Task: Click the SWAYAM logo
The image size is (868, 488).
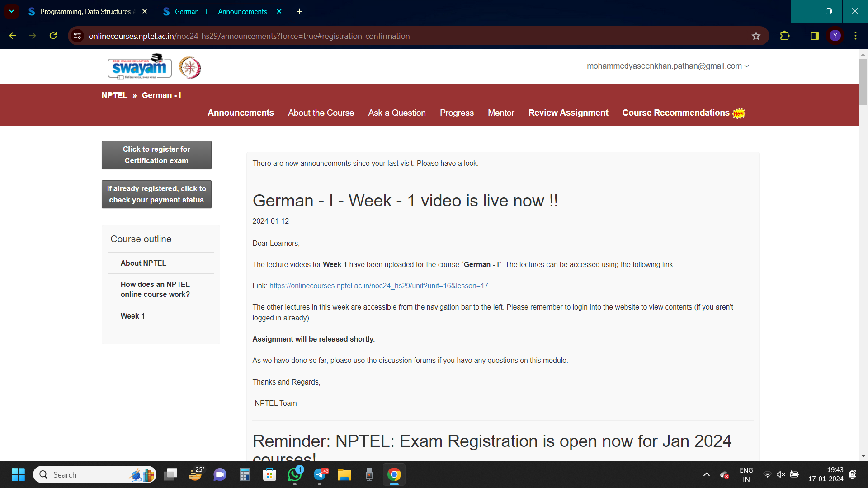Action: pos(140,67)
